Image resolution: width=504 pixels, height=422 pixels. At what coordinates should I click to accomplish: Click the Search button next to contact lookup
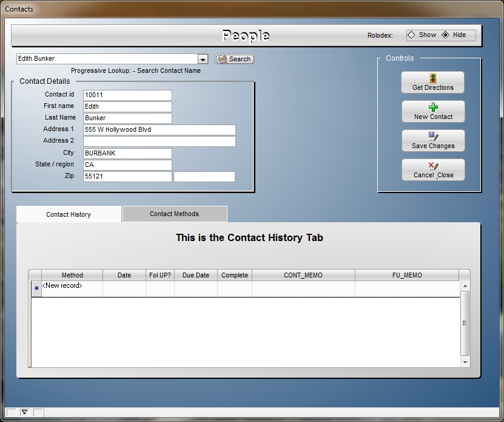pos(235,59)
